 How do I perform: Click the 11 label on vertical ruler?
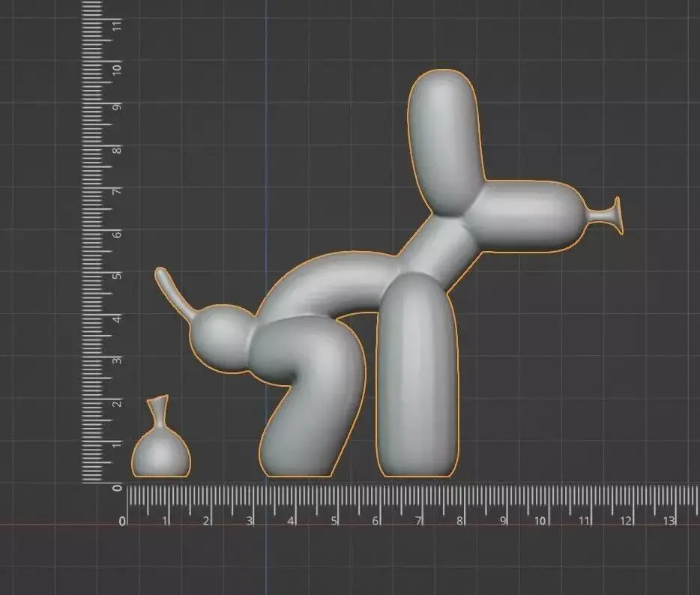117,26
